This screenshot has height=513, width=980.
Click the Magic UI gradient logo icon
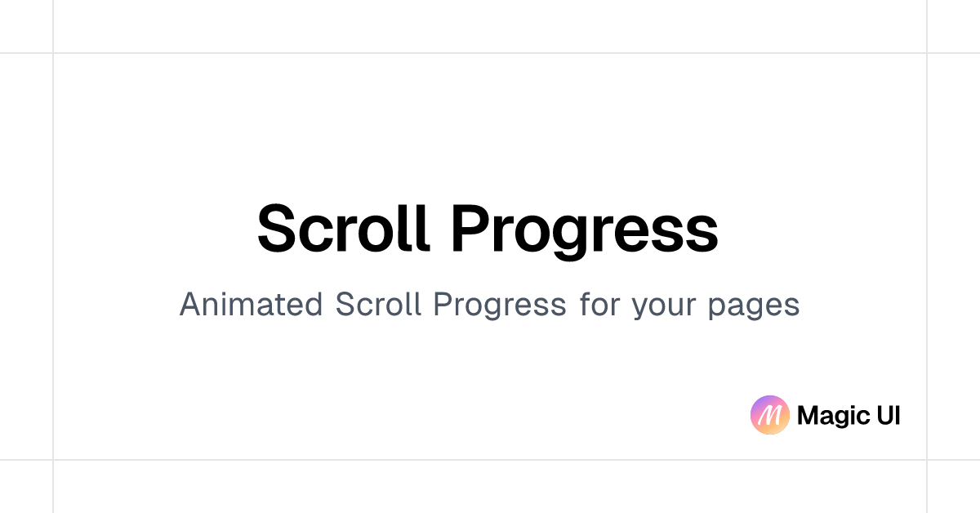pyautogui.click(x=769, y=415)
